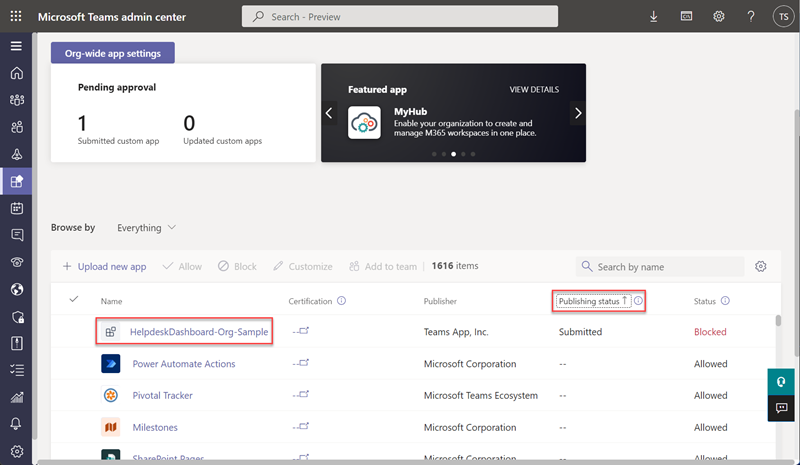Open Analytics and reports chart icon

click(x=17, y=397)
